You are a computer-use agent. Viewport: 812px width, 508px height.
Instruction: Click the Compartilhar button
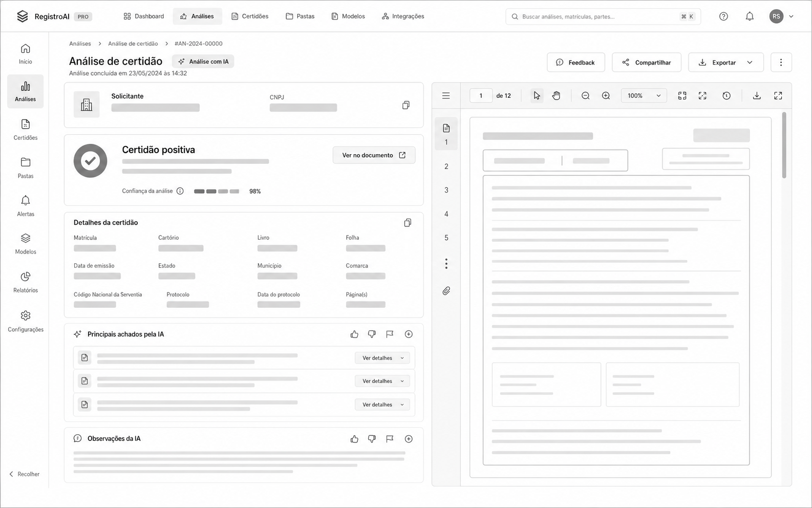tap(647, 62)
